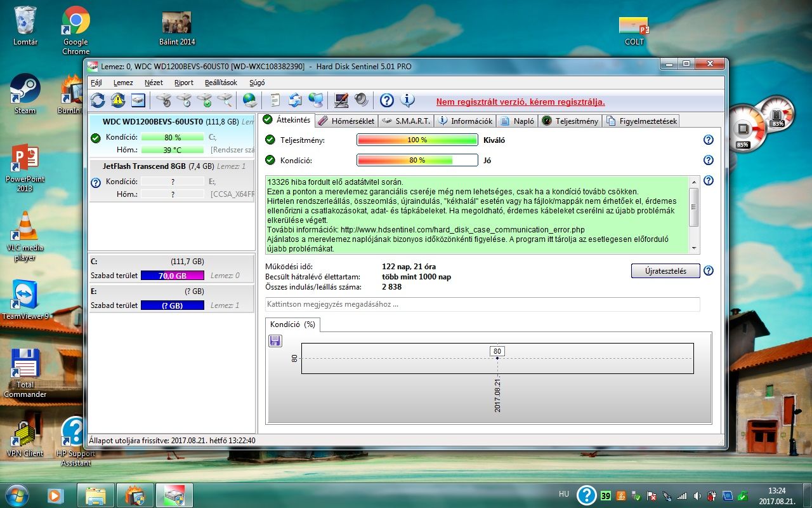Click the tray volume speaker icon
Screen dimensions: 812x508
(x=698, y=495)
